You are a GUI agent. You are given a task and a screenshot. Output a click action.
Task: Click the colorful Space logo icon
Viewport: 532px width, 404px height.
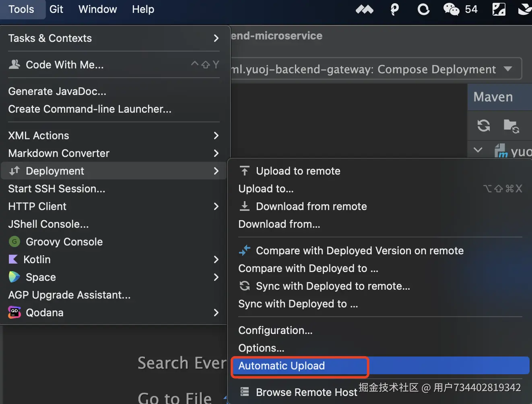(14, 277)
